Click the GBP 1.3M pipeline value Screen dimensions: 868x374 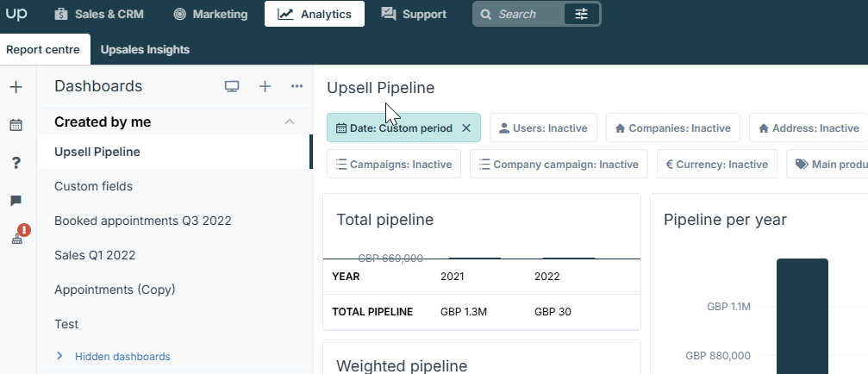[x=464, y=311]
